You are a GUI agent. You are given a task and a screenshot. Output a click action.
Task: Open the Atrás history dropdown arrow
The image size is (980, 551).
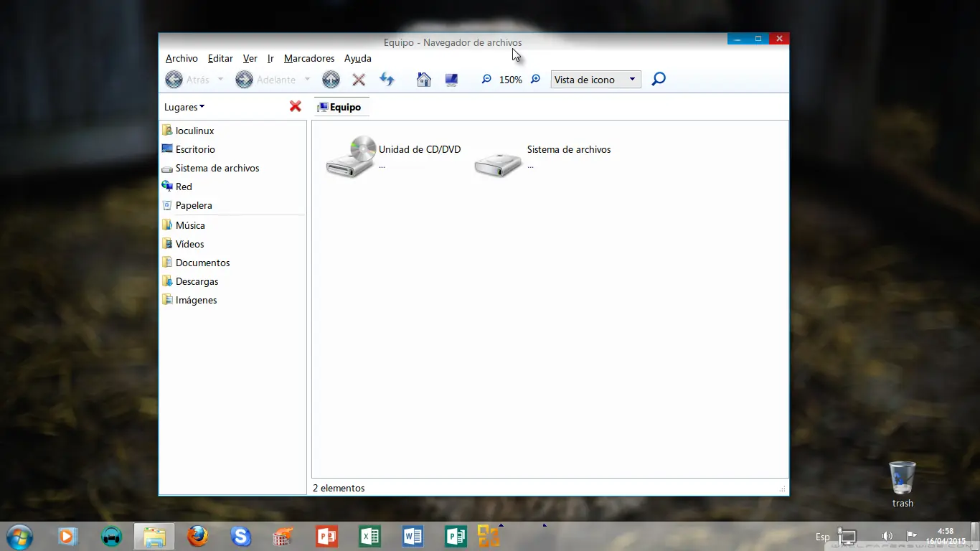[x=220, y=79]
